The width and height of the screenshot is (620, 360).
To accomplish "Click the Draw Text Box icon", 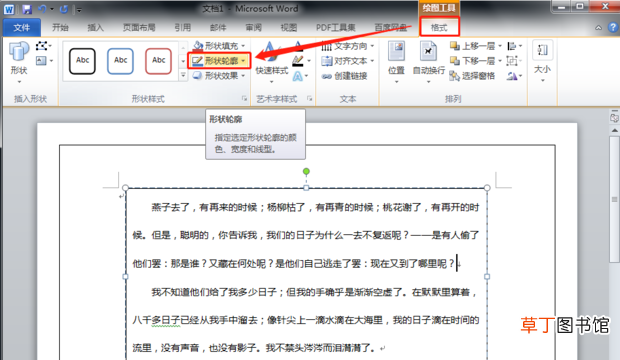I will [42, 61].
